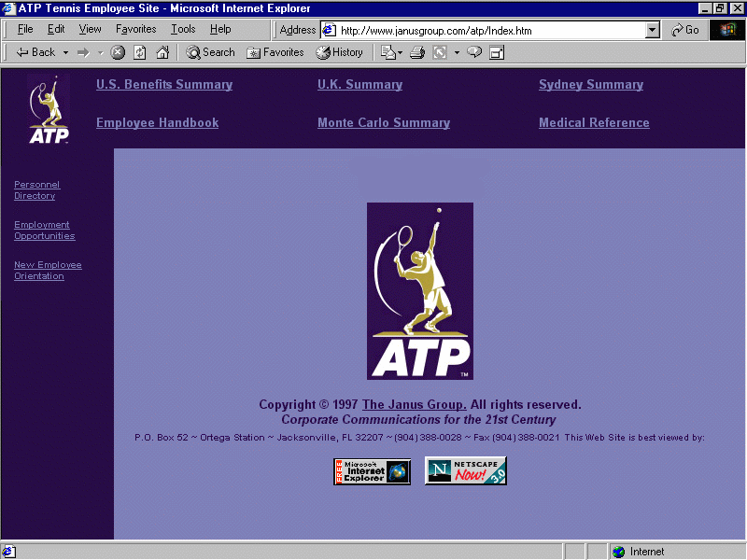Open the Employment Opportunities link
The width and height of the screenshot is (747, 560).
[45, 230]
